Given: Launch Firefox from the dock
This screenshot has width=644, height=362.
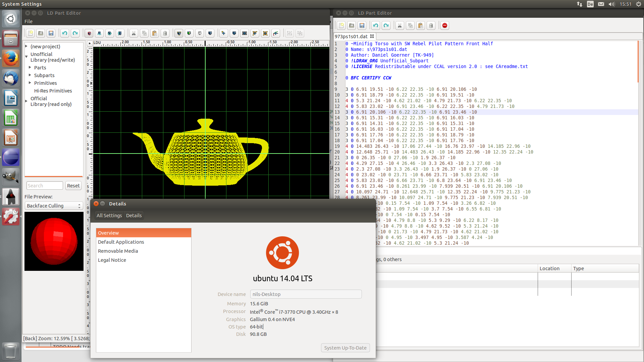Looking at the screenshot, I should 11,58.
